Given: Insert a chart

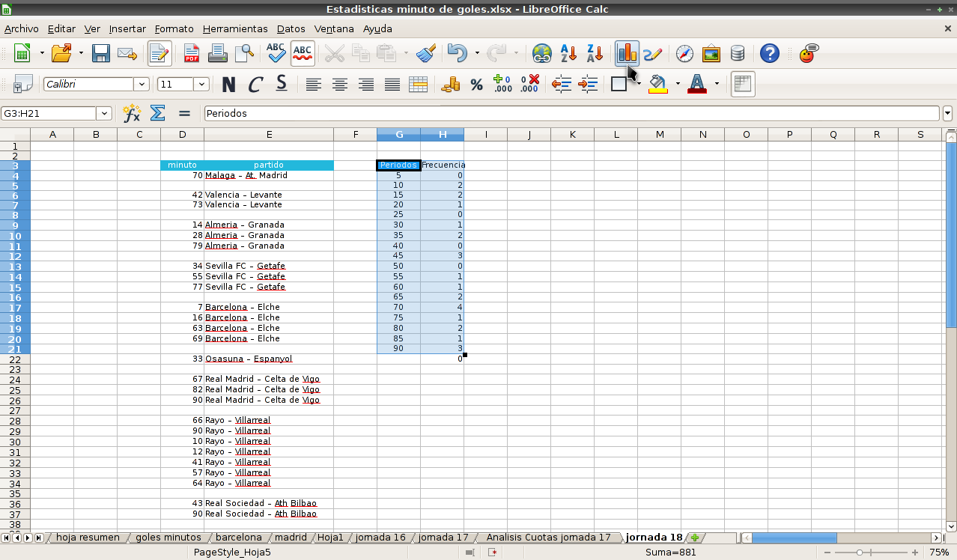Looking at the screenshot, I should coord(627,54).
